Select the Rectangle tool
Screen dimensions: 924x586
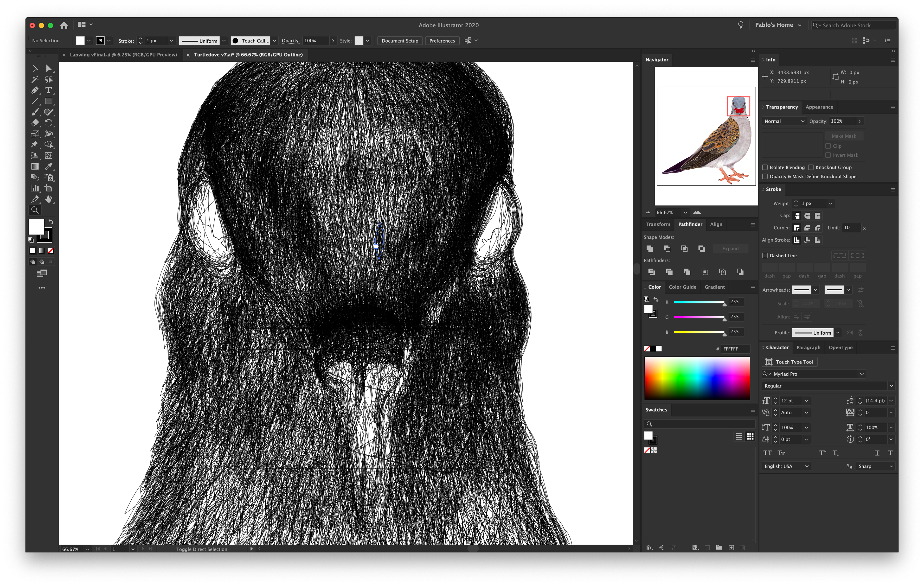pyautogui.click(x=49, y=101)
